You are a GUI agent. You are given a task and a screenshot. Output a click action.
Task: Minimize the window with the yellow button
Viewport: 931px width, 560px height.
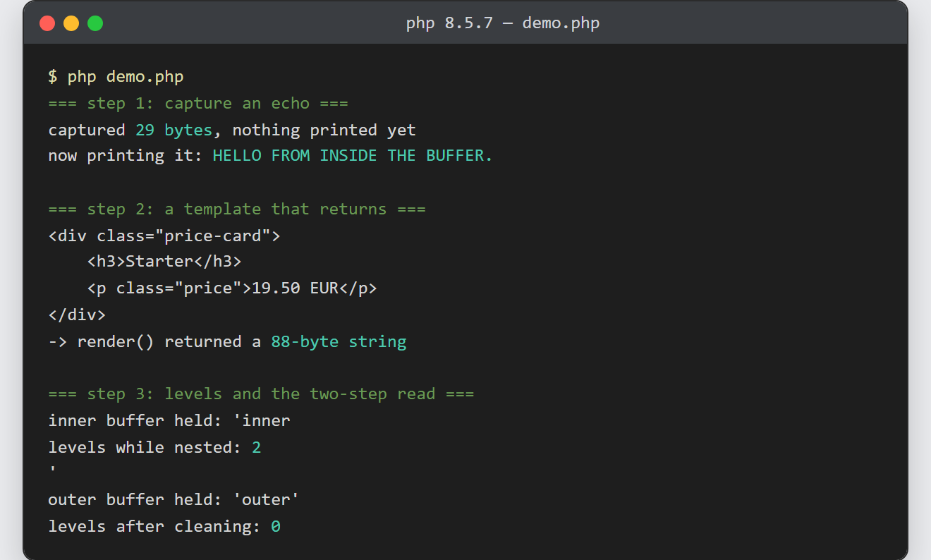click(71, 23)
